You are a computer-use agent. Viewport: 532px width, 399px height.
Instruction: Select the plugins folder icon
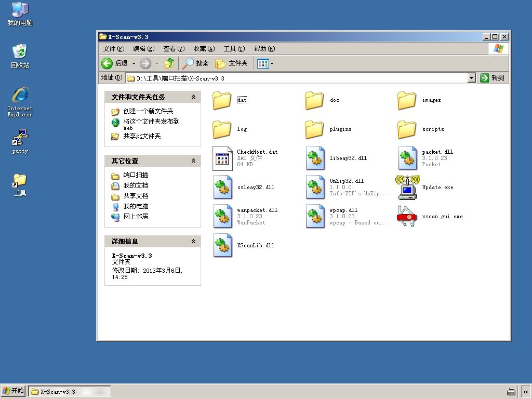click(x=314, y=129)
